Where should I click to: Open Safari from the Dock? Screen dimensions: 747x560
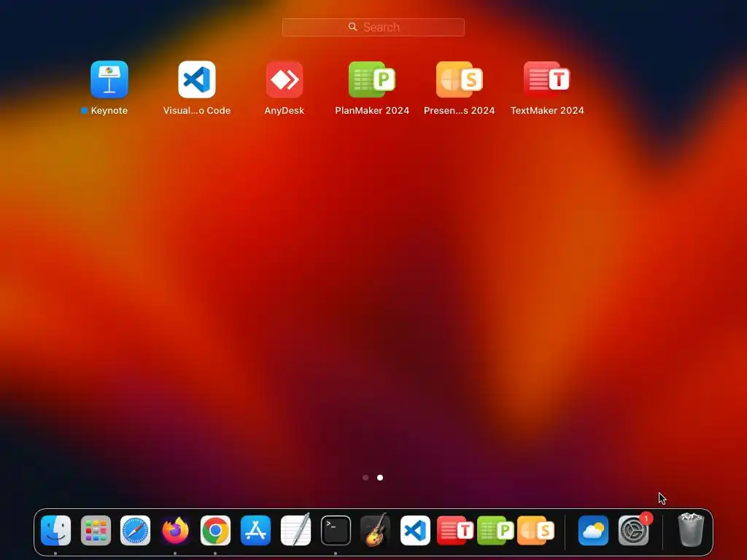coord(135,530)
